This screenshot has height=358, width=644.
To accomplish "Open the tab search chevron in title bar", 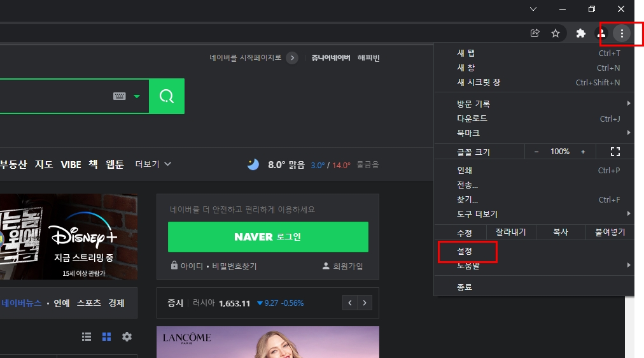I will (533, 9).
